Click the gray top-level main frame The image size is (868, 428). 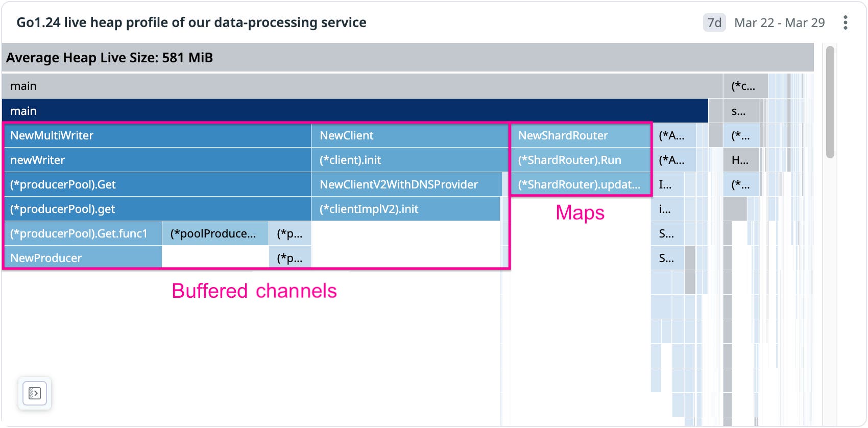[362, 86]
